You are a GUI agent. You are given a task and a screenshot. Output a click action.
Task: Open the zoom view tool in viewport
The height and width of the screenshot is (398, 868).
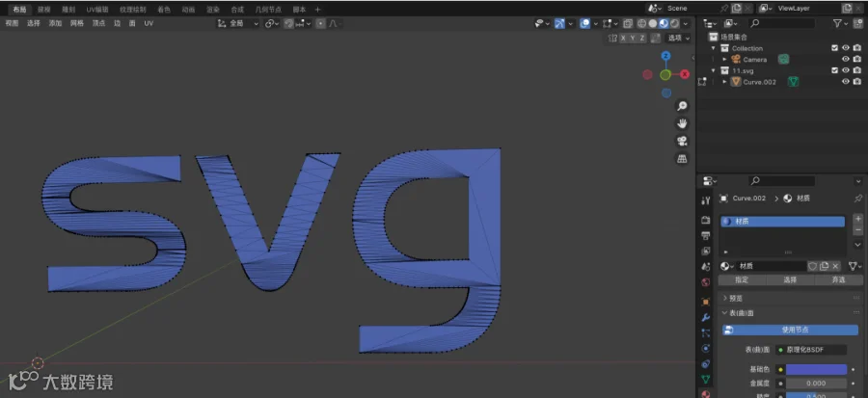coord(682,106)
